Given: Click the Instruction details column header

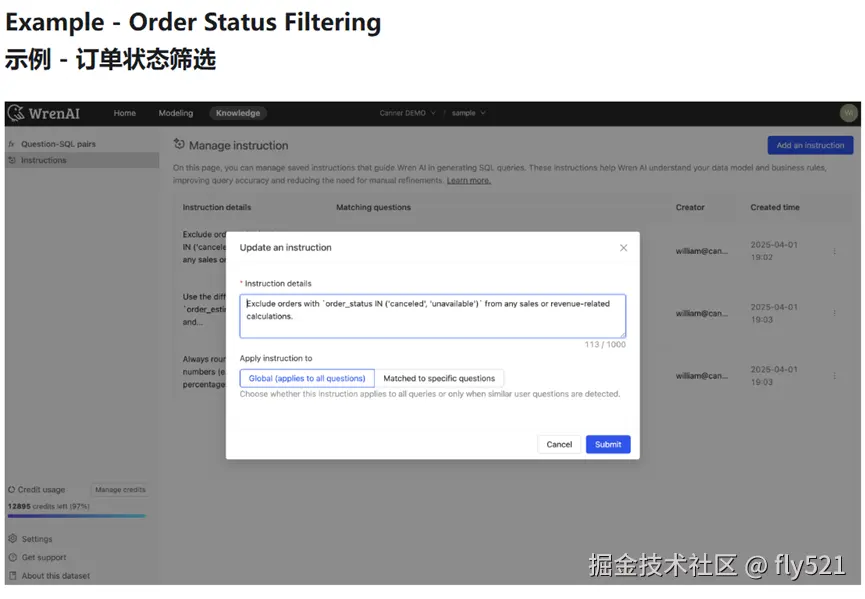Looking at the screenshot, I should pos(217,207).
